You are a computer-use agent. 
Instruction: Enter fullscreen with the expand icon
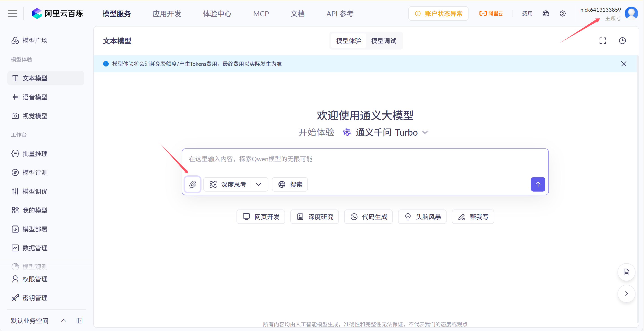[602, 40]
